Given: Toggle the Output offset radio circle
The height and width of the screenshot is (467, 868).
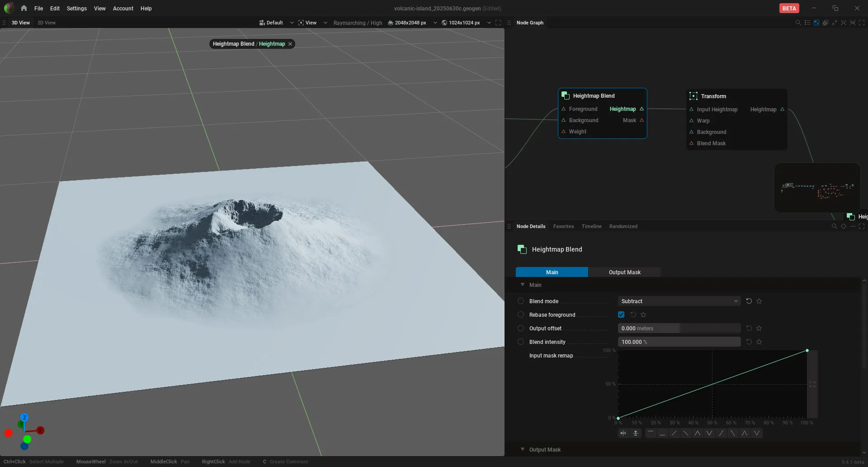Looking at the screenshot, I should pyautogui.click(x=521, y=328).
